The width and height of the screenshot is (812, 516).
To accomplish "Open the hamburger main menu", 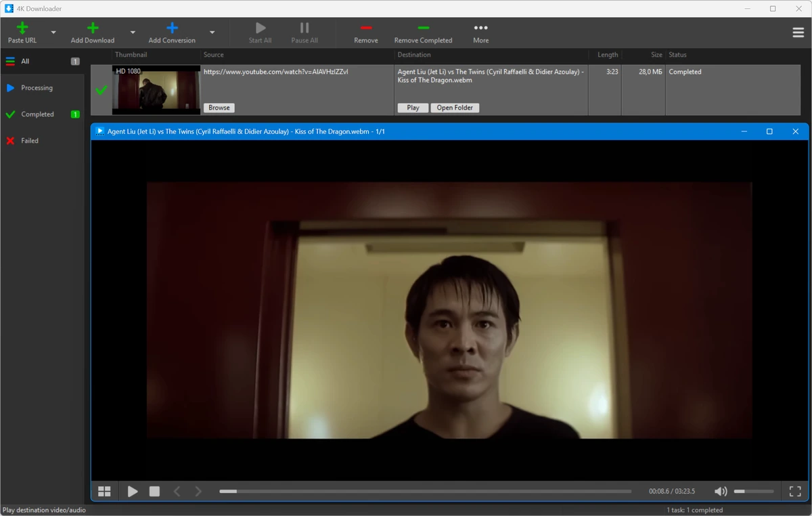I will (798, 33).
